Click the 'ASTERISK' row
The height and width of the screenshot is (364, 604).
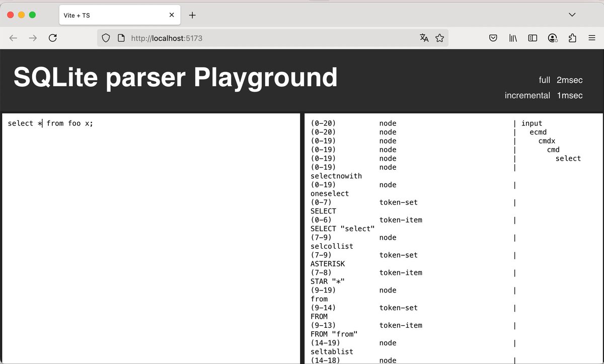point(328,264)
